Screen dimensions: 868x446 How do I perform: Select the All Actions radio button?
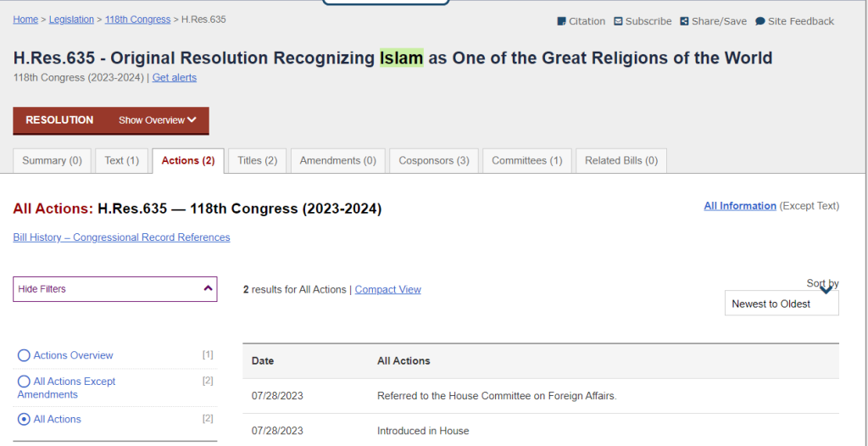(x=24, y=420)
